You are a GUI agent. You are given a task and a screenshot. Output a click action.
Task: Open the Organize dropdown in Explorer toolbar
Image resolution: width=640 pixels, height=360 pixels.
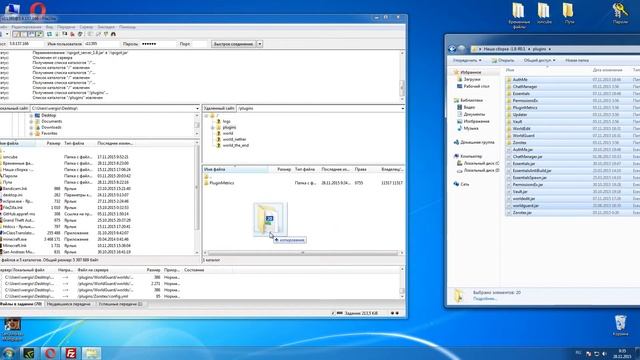tap(467, 60)
